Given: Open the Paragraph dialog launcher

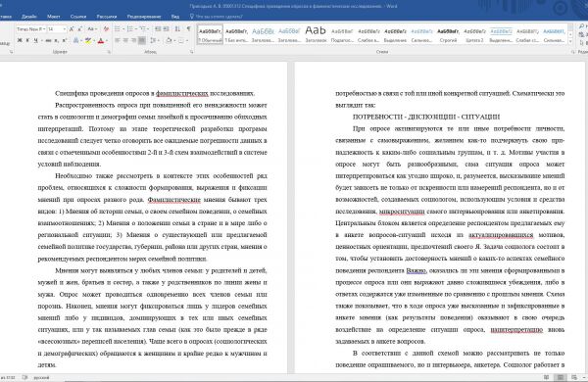Looking at the screenshot, I should [x=192, y=52].
